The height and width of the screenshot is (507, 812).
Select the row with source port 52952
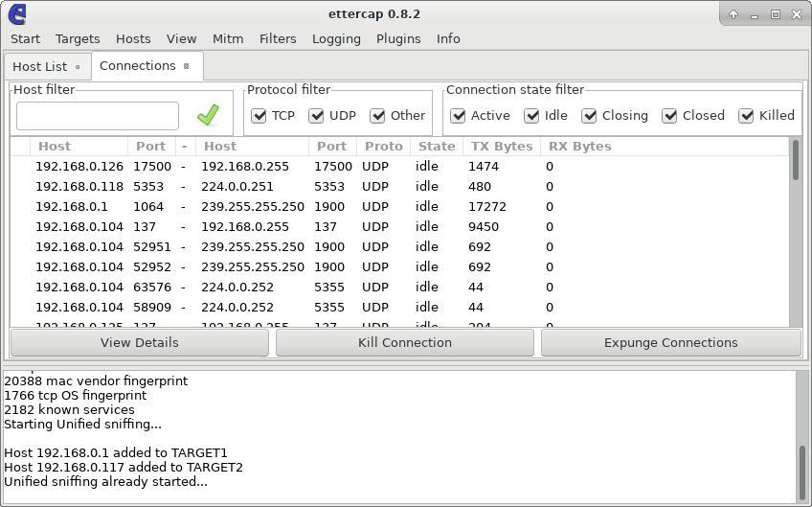398,267
